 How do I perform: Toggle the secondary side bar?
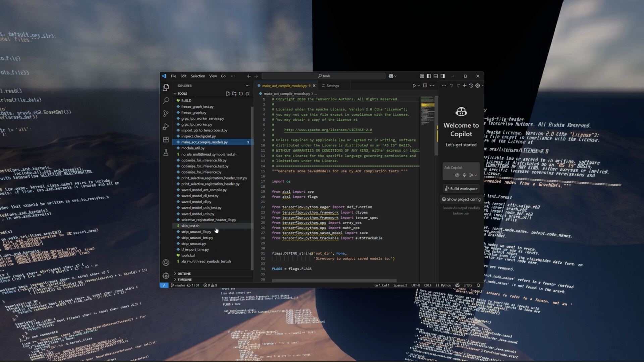tap(443, 76)
